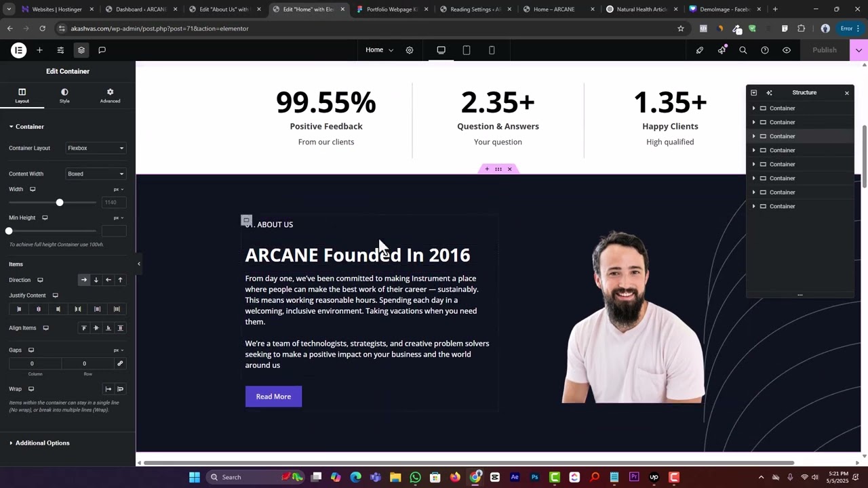This screenshot has width=868, height=488.
Task: Set Wrap to No wrap
Action: pos(108,389)
